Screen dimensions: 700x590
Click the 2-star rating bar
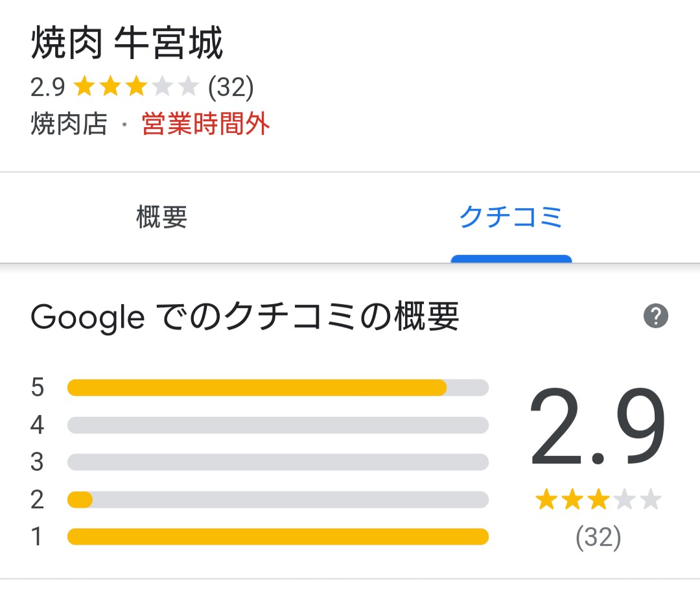click(x=277, y=500)
